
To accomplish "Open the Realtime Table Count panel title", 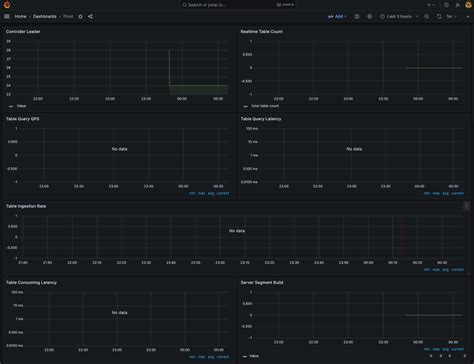I will [x=262, y=32].
